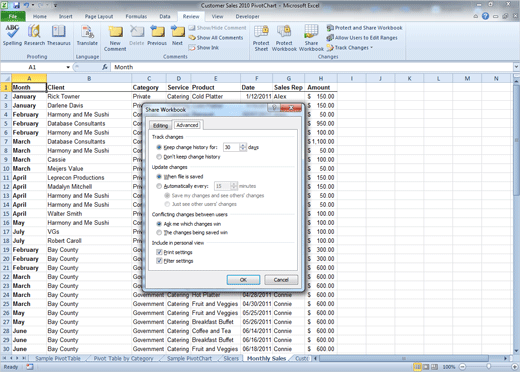Customize Quick Access Toolbar dropdown
Image resolution: width=520 pixels, height=372 pixels.
(55, 5)
